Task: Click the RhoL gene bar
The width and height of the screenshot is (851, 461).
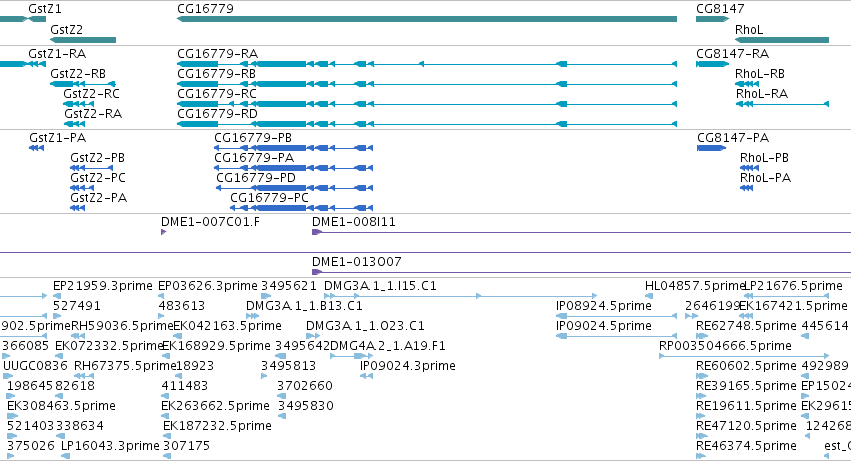Action: click(x=782, y=40)
